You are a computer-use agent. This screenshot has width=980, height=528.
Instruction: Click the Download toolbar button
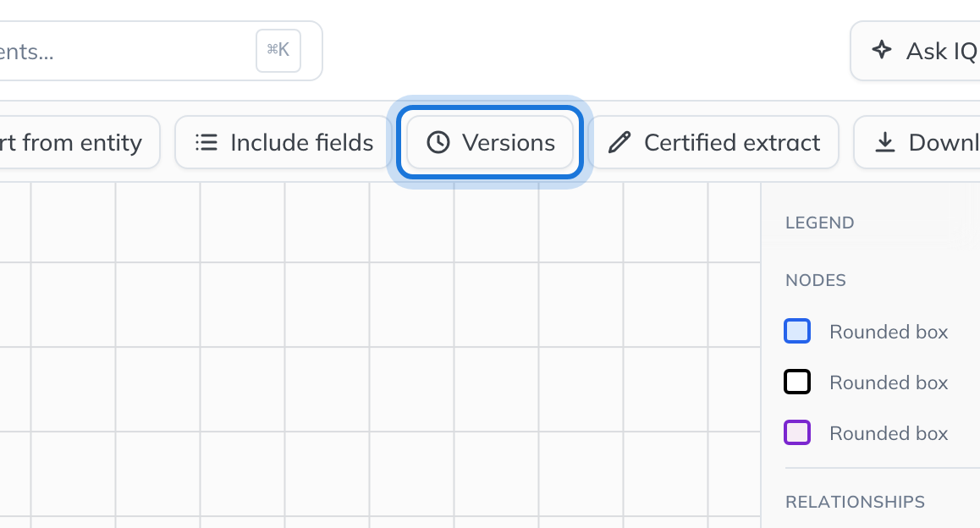917,142
